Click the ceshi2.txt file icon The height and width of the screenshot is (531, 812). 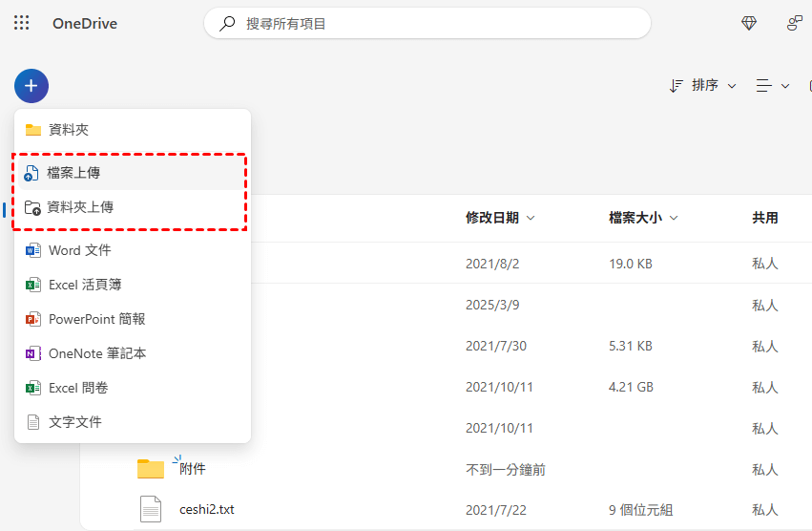pyautogui.click(x=151, y=509)
